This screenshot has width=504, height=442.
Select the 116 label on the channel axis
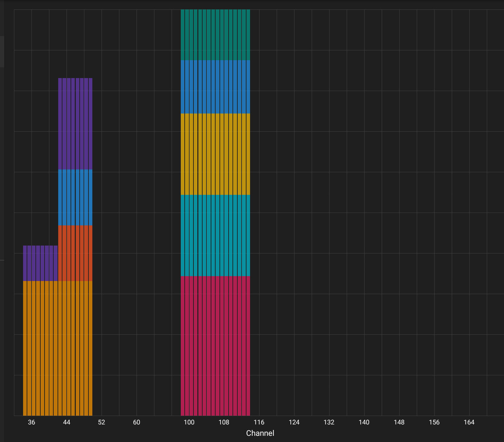click(259, 422)
